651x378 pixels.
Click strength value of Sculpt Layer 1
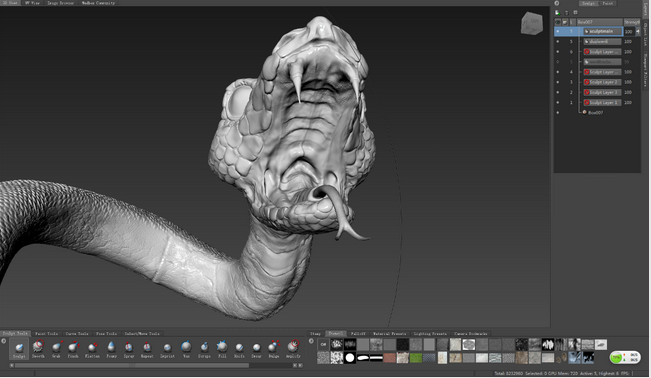click(628, 103)
